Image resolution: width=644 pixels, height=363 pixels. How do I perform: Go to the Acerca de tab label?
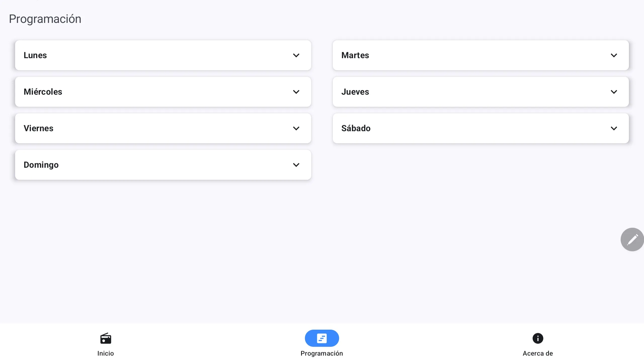click(538, 353)
